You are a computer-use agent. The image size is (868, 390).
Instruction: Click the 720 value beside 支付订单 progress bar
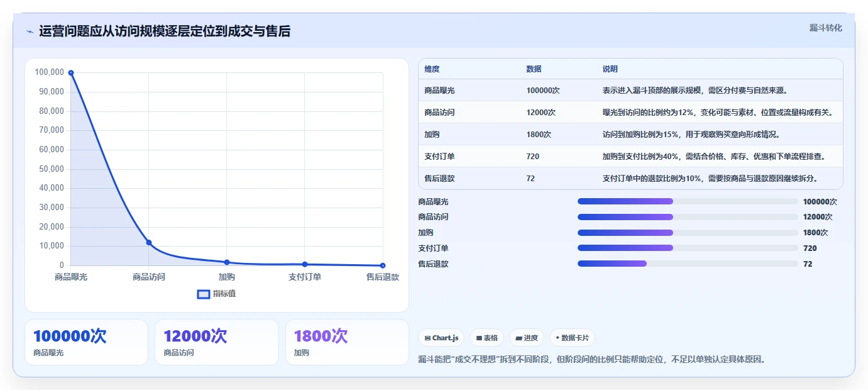pyautogui.click(x=810, y=248)
